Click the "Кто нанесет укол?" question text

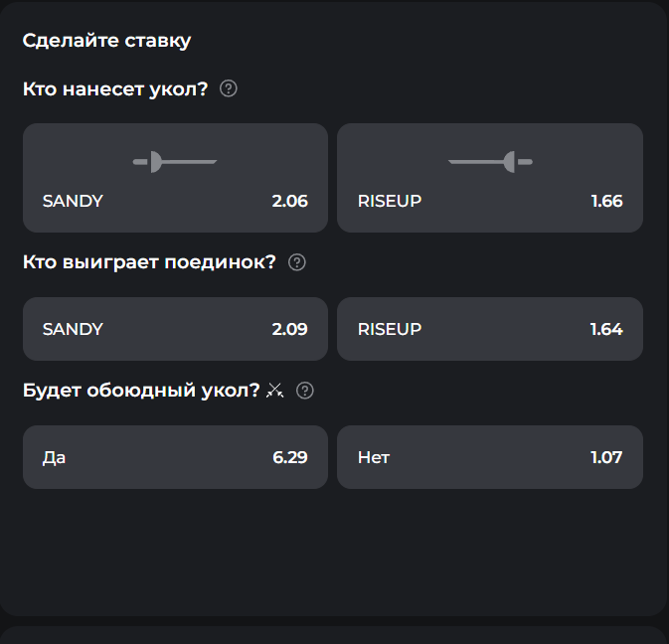click(115, 89)
